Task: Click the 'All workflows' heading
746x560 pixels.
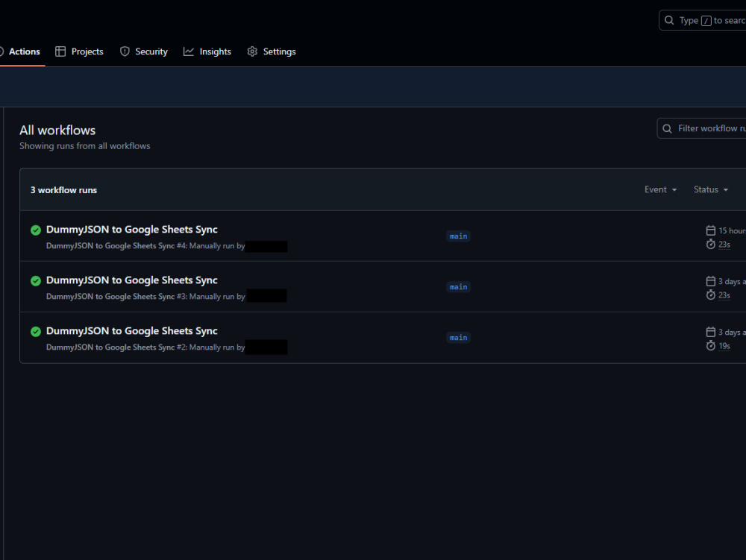Action: point(57,130)
